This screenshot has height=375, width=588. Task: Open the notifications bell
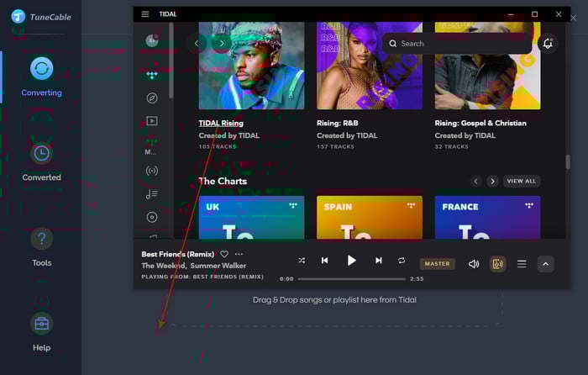(x=548, y=44)
